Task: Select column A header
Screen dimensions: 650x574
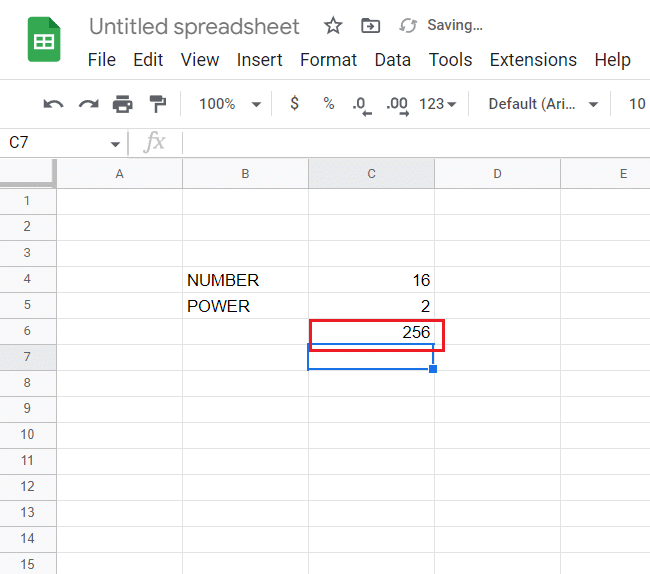Action: (119, 174)
